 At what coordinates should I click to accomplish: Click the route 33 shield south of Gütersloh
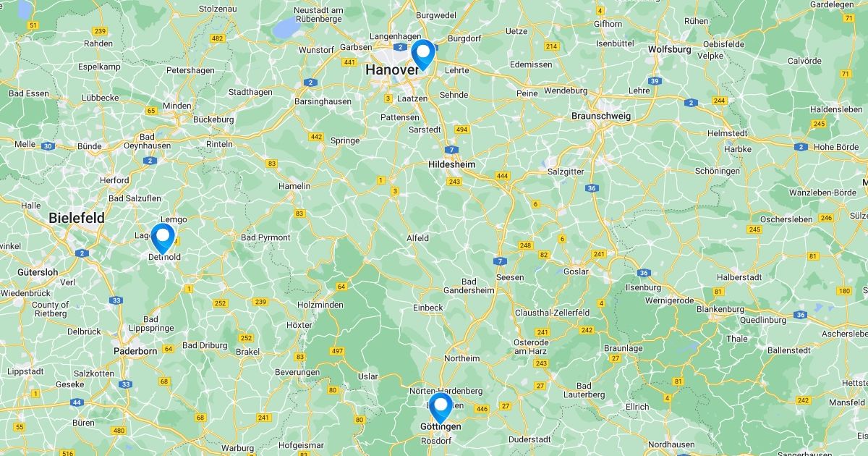[116, 300]
